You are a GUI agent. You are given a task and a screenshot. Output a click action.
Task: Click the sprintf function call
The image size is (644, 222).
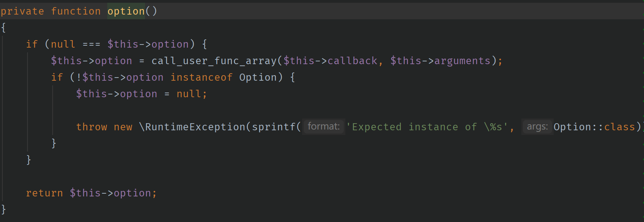point(274,127)
